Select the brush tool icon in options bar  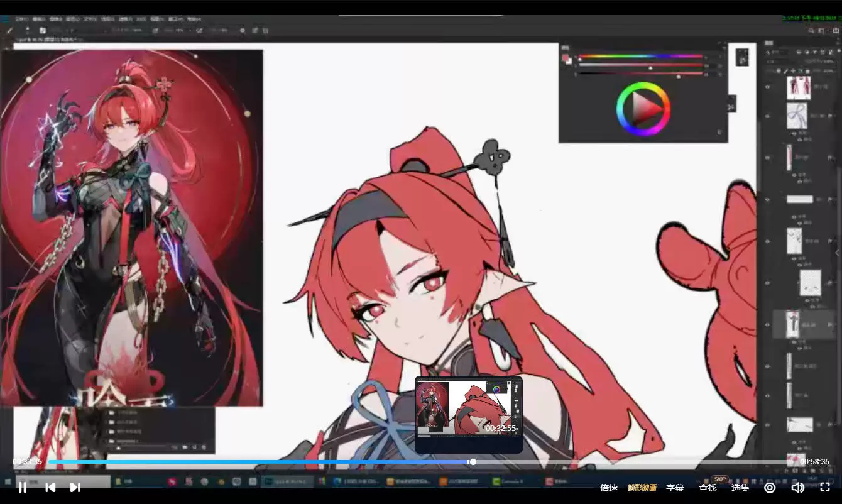pyautogui.click(x=10, y=30)
